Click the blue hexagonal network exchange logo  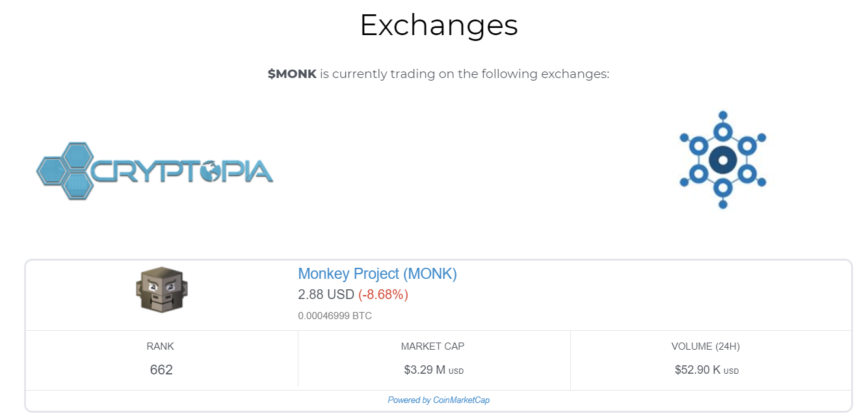[722, 159]
